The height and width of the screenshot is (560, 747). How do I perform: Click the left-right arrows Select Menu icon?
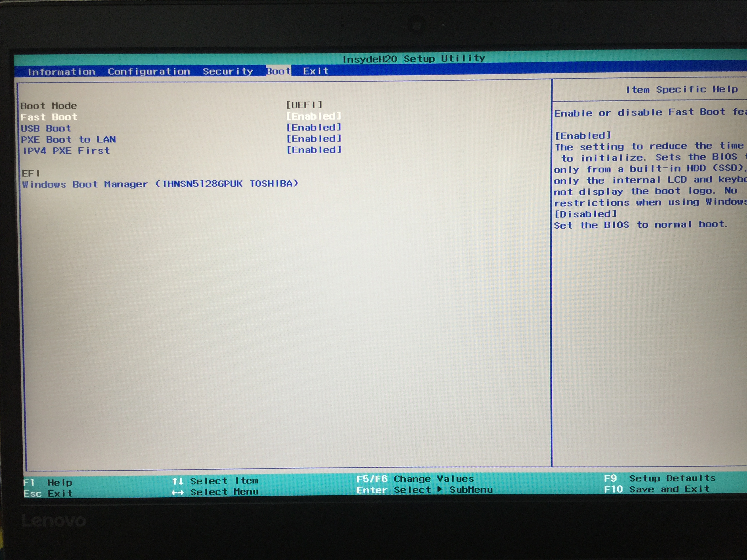tap(178, 493)
